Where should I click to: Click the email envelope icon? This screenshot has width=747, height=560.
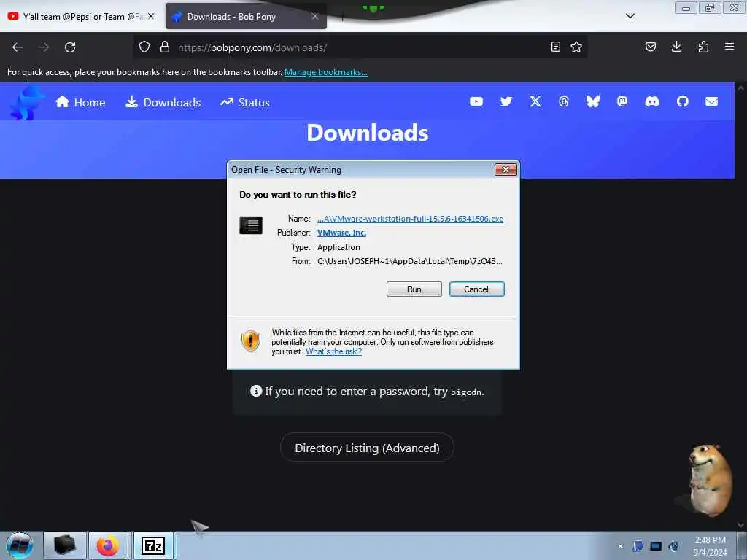pyautogui.click(x=712, y=101)
